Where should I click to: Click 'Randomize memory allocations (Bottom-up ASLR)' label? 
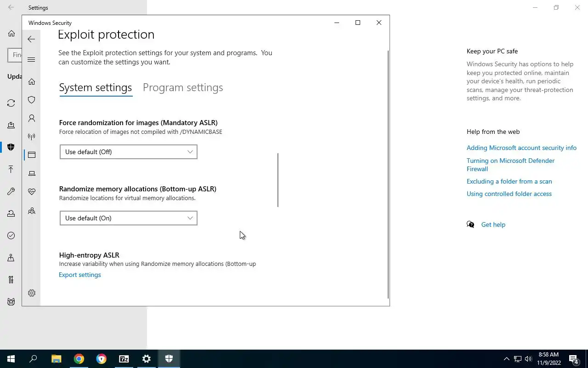(x=138, y=189)
